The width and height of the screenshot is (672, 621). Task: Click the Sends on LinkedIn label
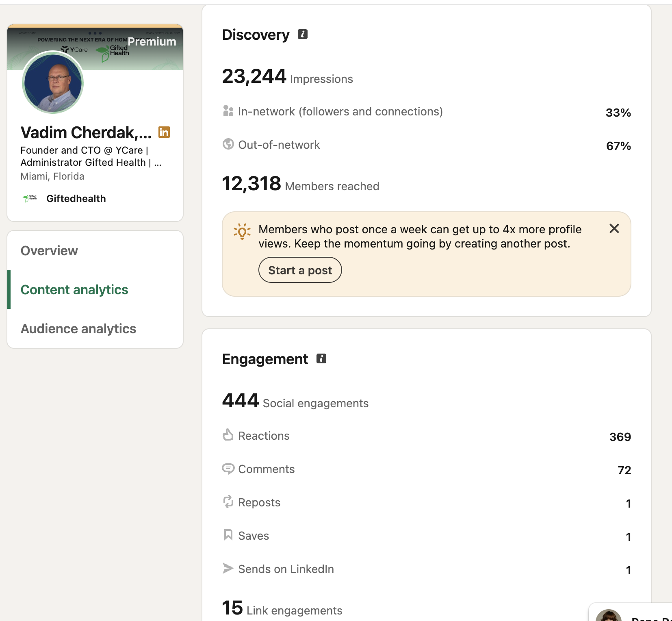click(286, 569)
